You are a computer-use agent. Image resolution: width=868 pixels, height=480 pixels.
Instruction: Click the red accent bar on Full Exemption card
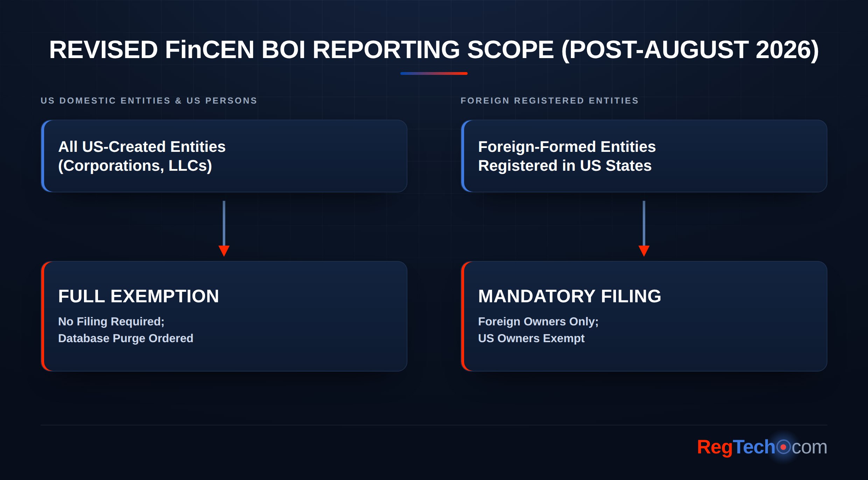[43, 316]
